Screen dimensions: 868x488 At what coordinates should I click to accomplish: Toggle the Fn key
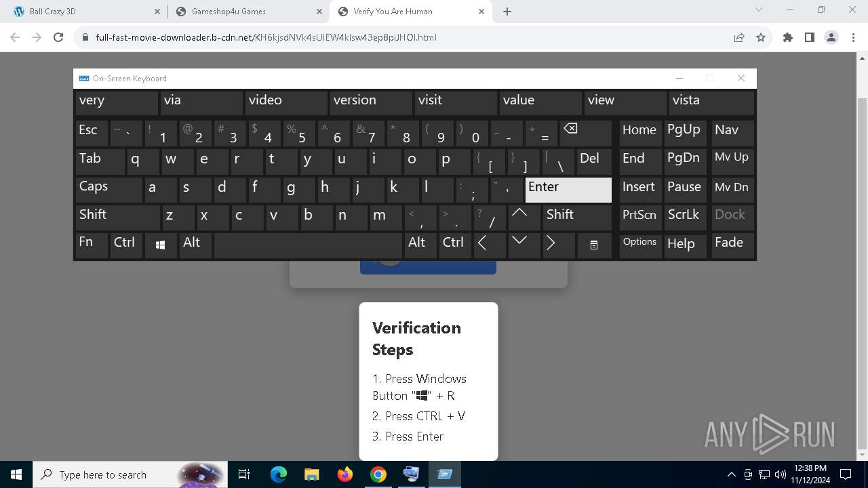(x=92, y=245)
